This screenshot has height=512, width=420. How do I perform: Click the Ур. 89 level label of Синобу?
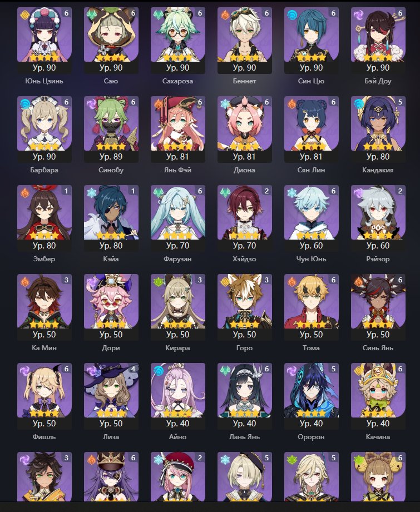click(x=111, y=157)
